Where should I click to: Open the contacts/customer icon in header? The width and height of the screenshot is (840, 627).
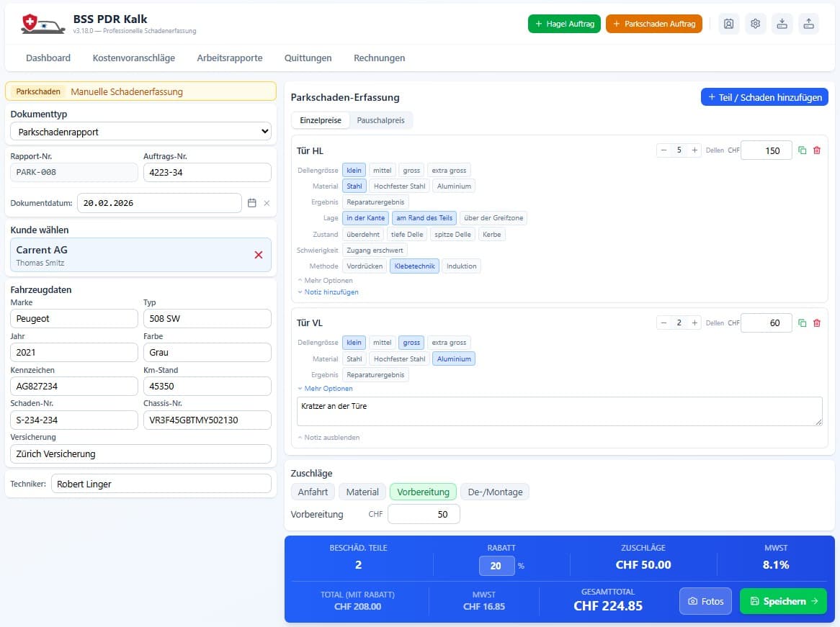coord(729,24)
